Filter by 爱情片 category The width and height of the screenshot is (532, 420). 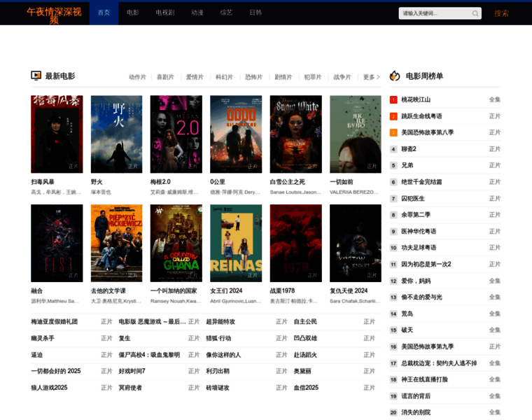click(x=195, y=77)
